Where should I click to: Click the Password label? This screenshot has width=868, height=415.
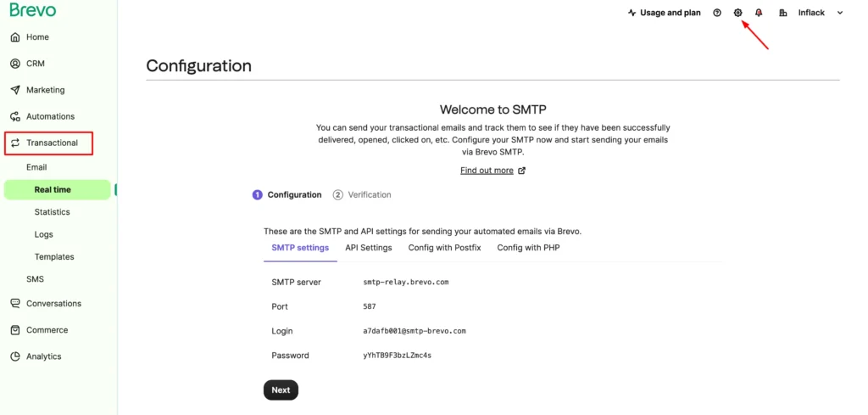290,355
